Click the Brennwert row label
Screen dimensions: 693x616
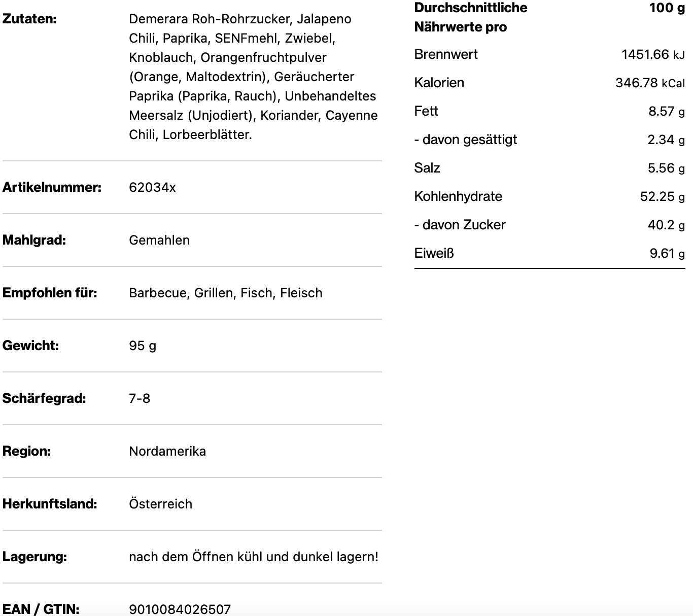coord(445,54)
